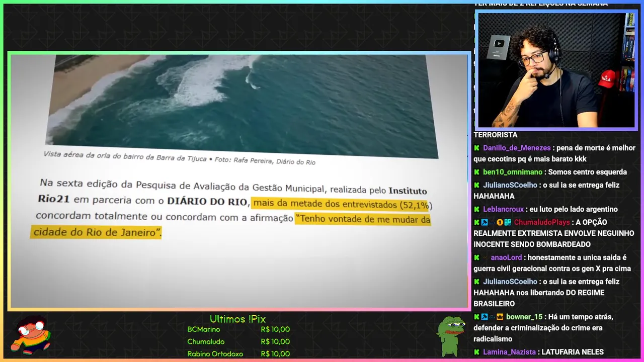Click Rabino Ortodoxo in Pix list

coord(215,353)
